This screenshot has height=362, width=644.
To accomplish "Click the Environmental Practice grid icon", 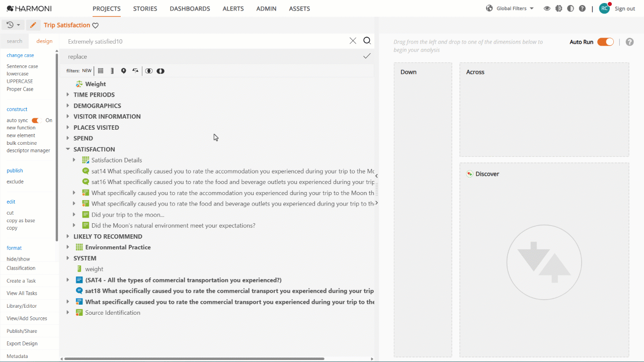I will pos(79,247).
